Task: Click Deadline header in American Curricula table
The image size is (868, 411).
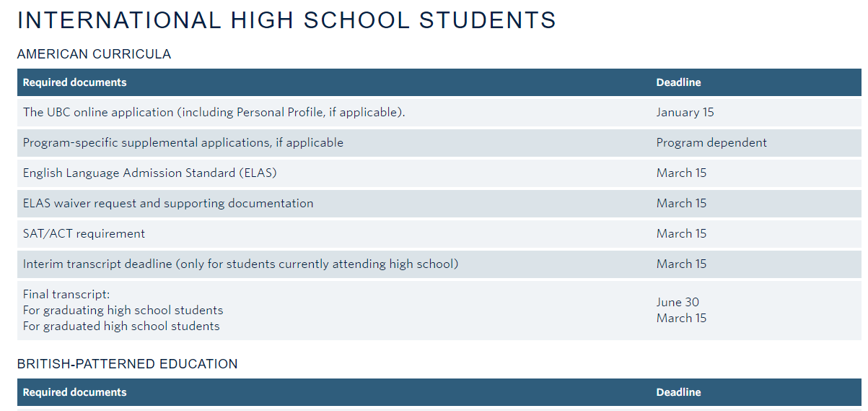Action: click(678, 82)
